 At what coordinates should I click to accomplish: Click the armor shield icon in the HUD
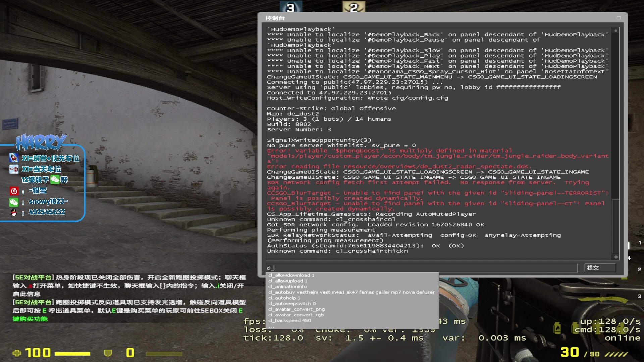[108, 353]
